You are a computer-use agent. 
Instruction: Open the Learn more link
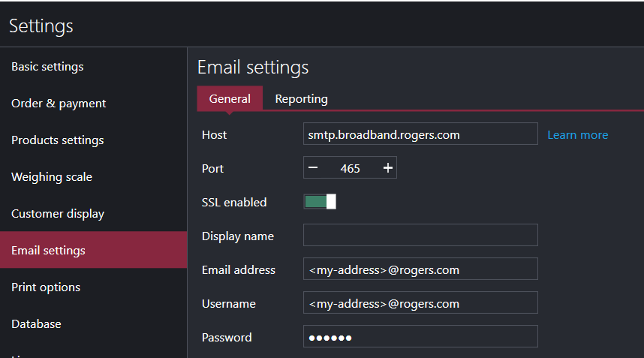click(577, 135)
